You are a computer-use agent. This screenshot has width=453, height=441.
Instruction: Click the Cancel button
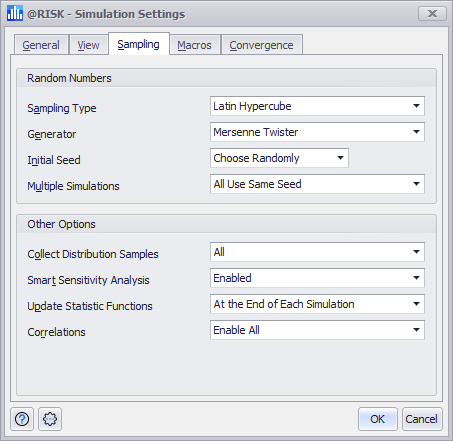click(422, 419)
